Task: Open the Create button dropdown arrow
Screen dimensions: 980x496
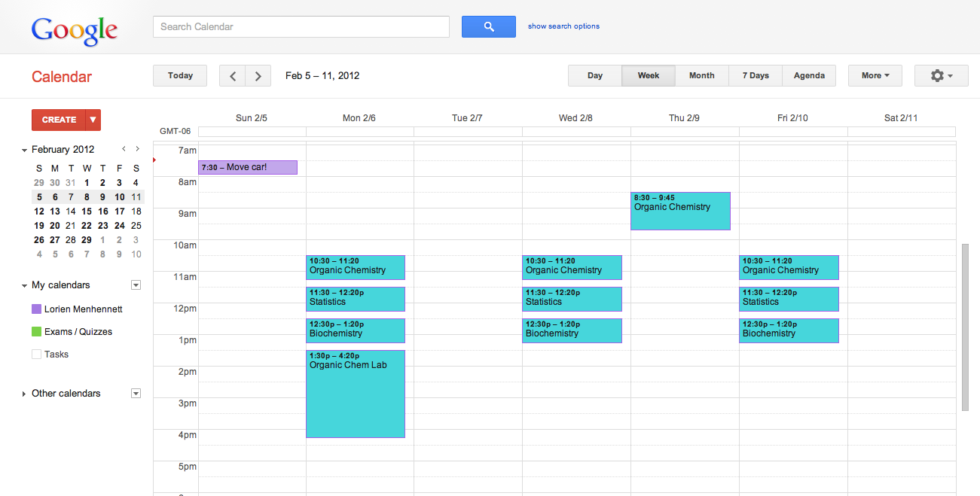Action: pyautogui.click(x=93, y=120)
